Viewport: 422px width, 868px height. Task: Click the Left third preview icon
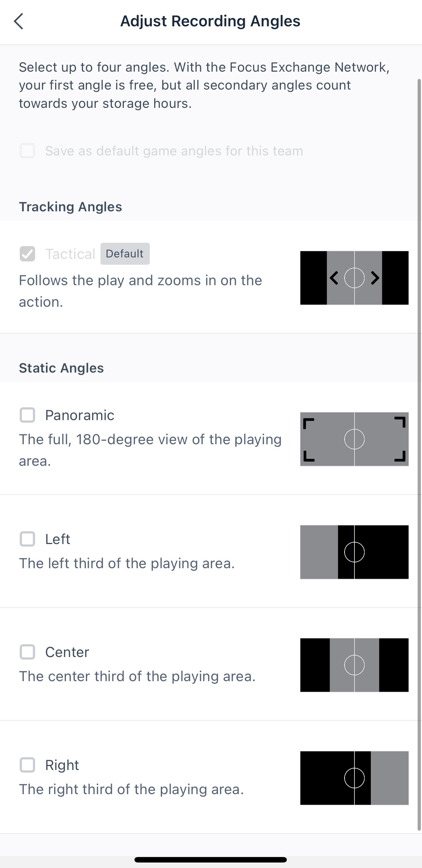354,552
